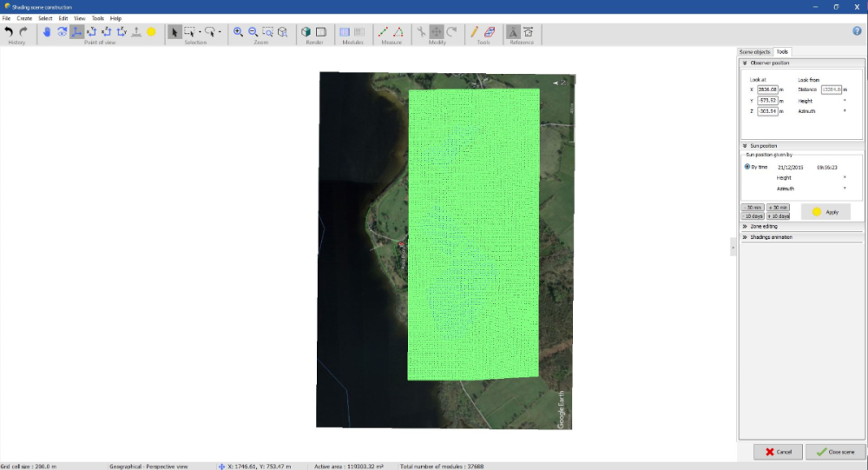868x470 pixels.
Task: Open the help question mark icon
Action: [858, 31]
